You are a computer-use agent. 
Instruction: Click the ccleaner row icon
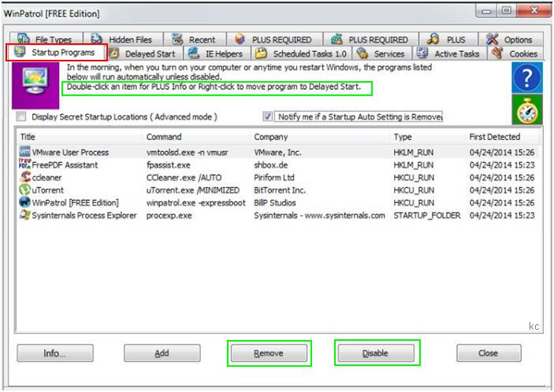pos(24,177)
